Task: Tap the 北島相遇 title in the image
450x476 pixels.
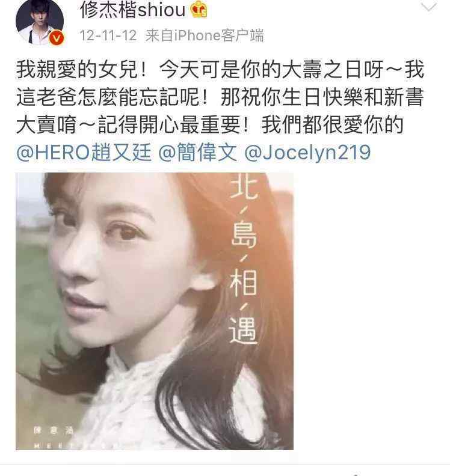Action: pyautogui.click(x=243, y=260)
